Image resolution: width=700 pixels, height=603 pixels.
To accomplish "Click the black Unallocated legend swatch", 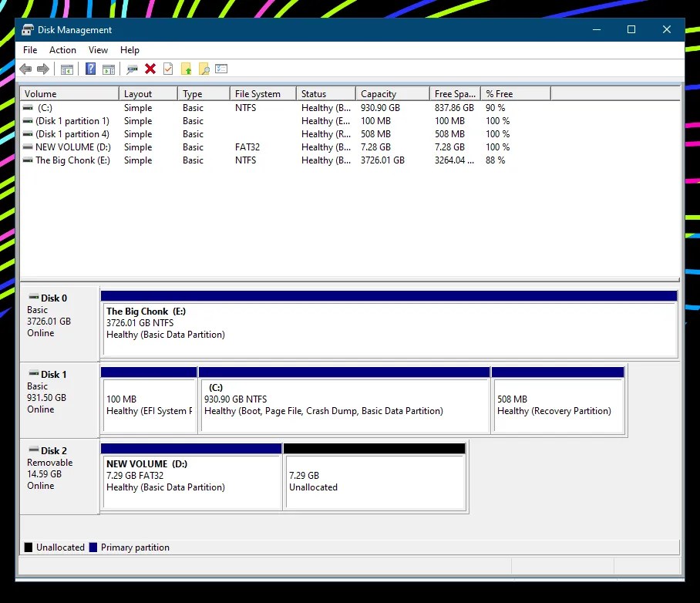I will click(x=28, y=547).
